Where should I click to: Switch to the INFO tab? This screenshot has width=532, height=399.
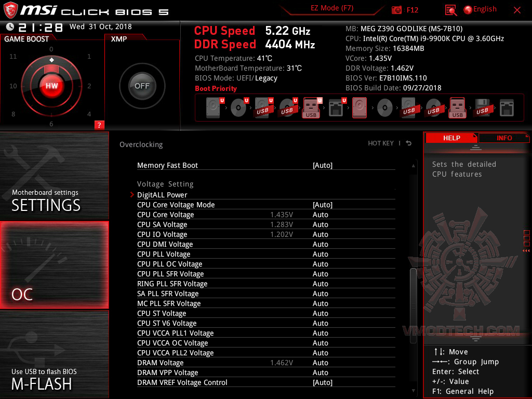(x=504, y=138)
